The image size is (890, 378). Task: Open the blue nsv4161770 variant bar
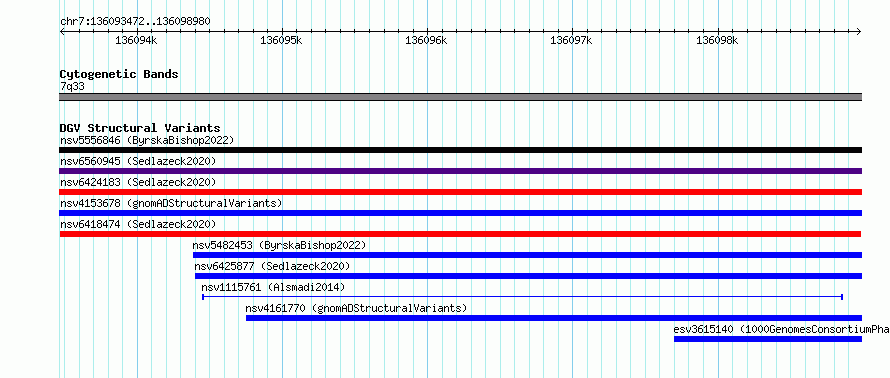click(554, 318)
